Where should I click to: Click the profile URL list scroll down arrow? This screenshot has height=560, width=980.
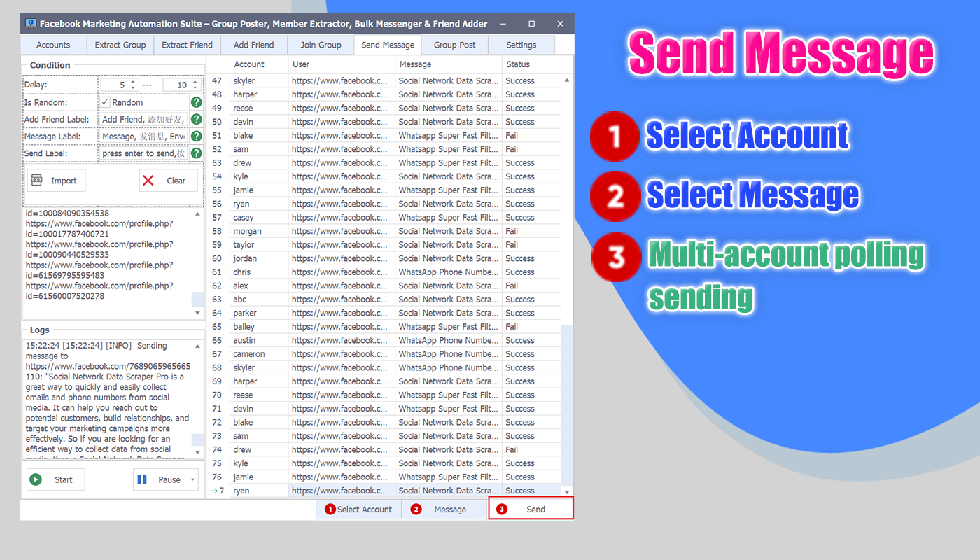(x=197, y=313)
